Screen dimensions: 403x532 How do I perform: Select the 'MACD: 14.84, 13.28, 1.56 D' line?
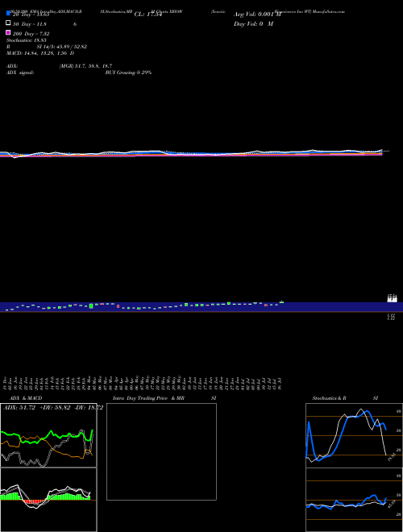tap(40, 53)
